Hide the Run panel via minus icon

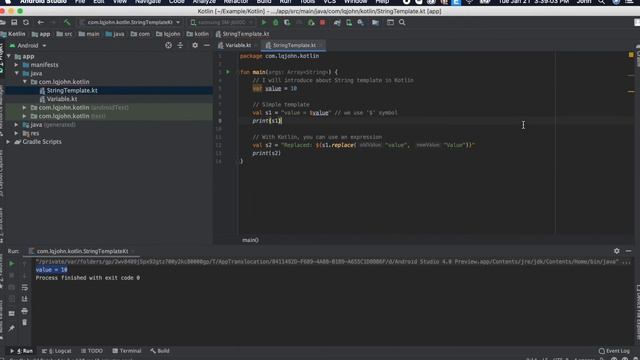pyautogui.click(x=629, y=251)
